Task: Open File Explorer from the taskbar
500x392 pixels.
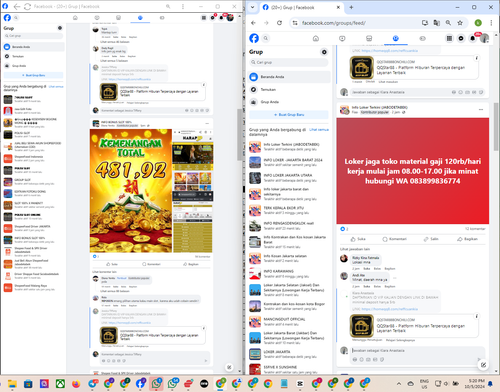Action: (12, 383)
